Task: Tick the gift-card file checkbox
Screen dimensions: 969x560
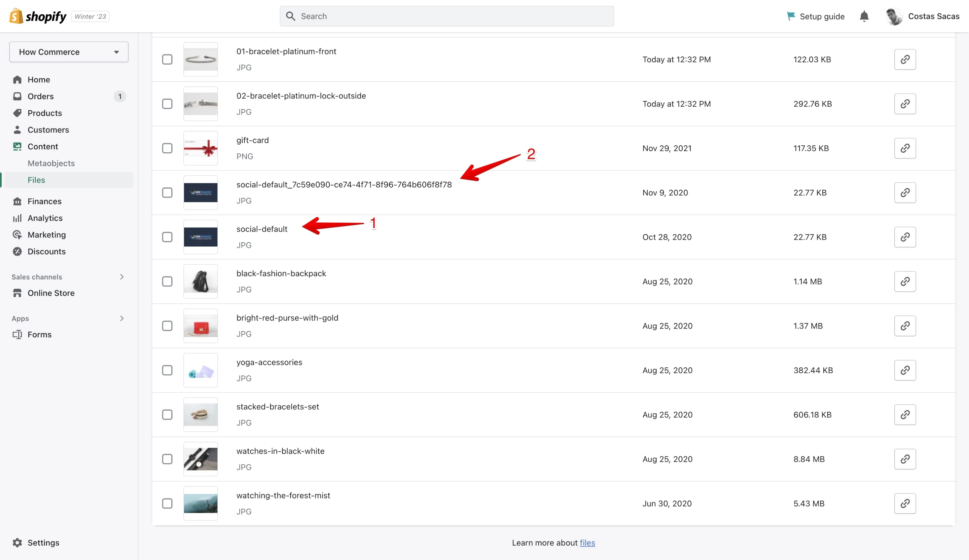Action: (x=167, y=148)
